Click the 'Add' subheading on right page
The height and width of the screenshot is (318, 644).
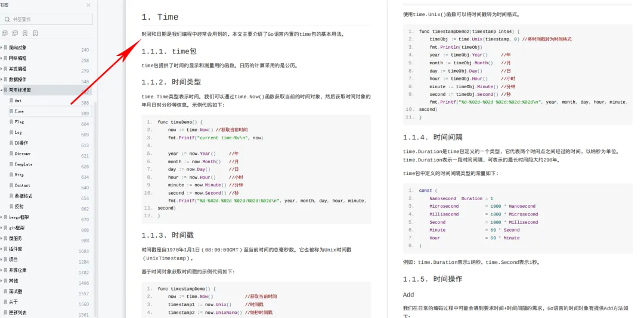[408, 295]
